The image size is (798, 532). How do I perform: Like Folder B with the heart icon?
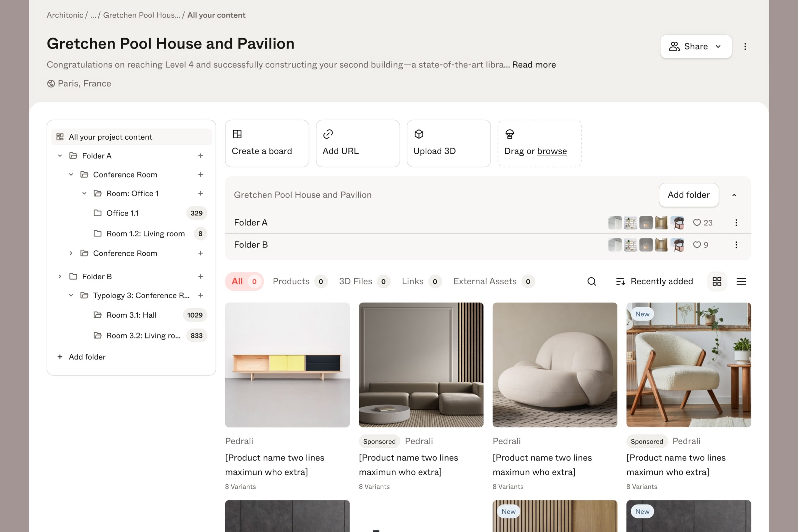[x=697, y=245]
